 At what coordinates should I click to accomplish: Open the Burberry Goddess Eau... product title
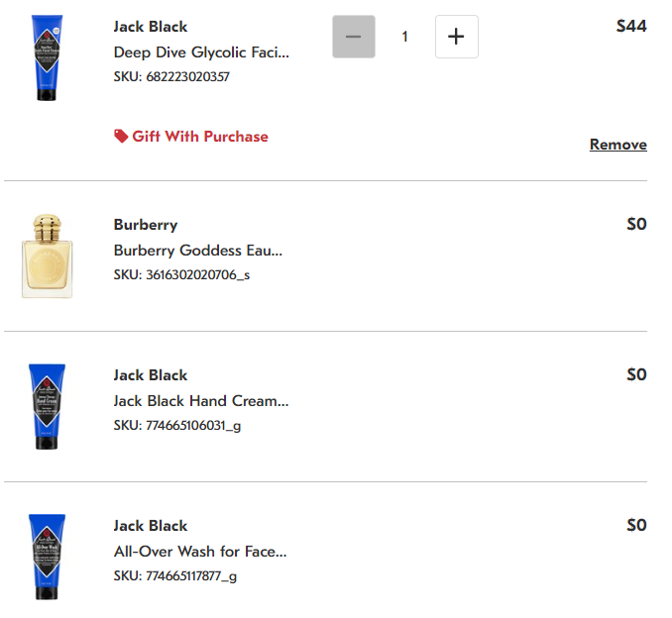pyautogui.click(x=198, y=251)
